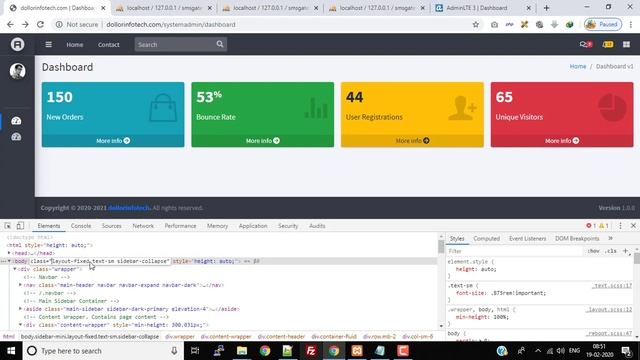Focus the Styles Filter input
This screenshot has height=360, width=640.
[x=514, y=251]
